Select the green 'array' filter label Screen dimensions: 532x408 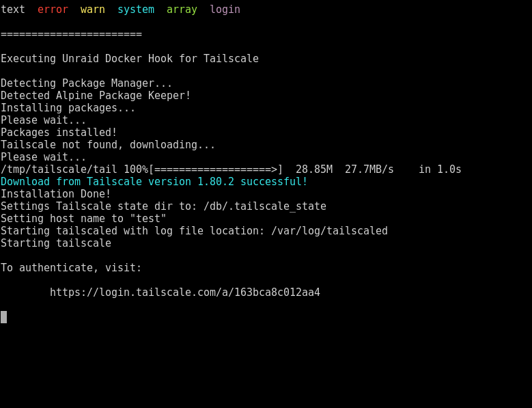pos(182,10)
